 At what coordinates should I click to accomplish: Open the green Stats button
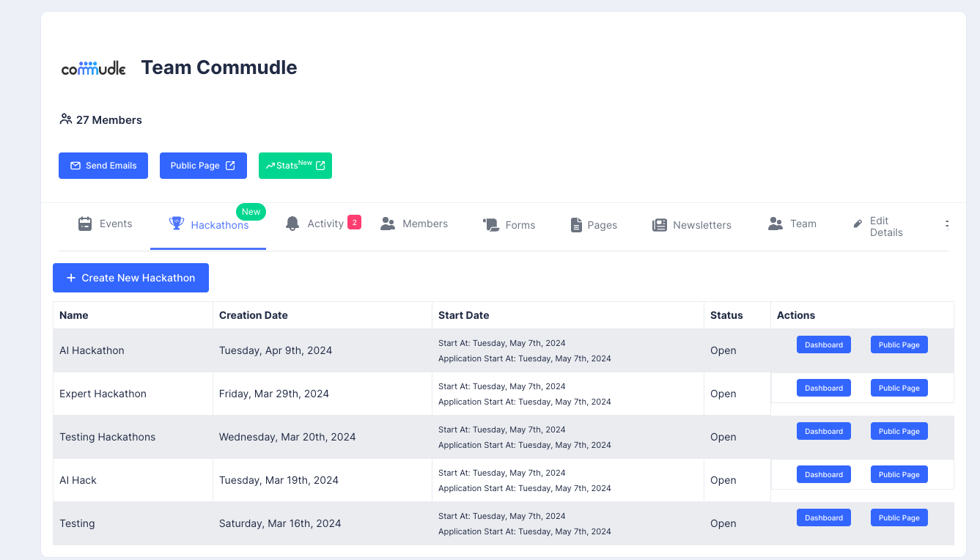pyautogui.click(x=295, y=166)
